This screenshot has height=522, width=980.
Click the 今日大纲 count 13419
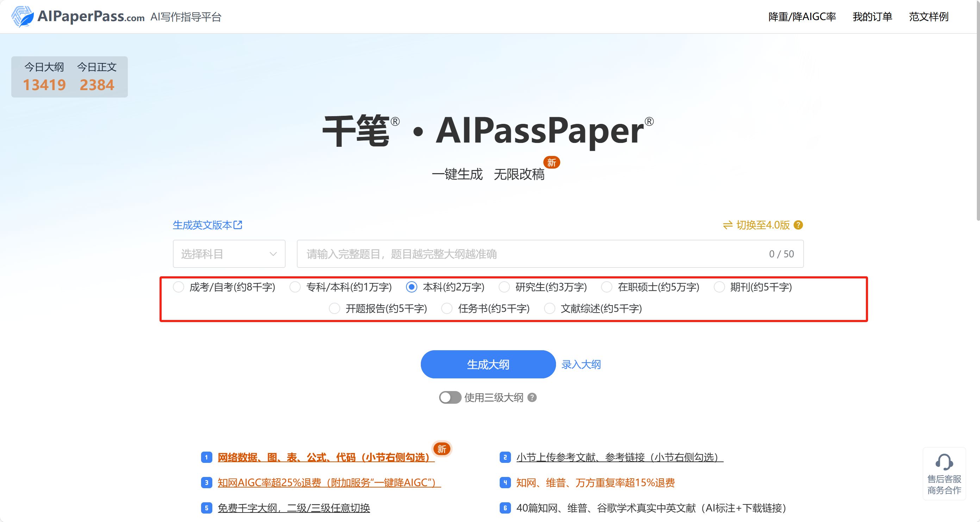click(x=44, y=85)
